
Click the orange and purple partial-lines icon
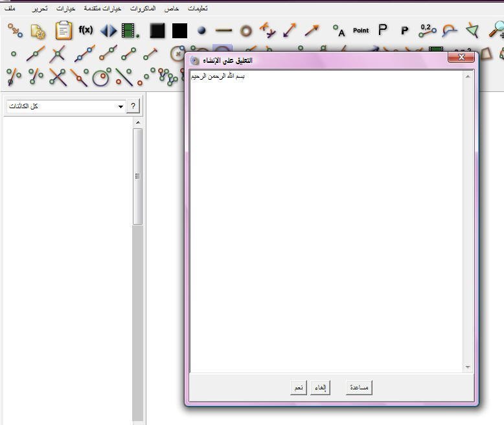(268, 30)
